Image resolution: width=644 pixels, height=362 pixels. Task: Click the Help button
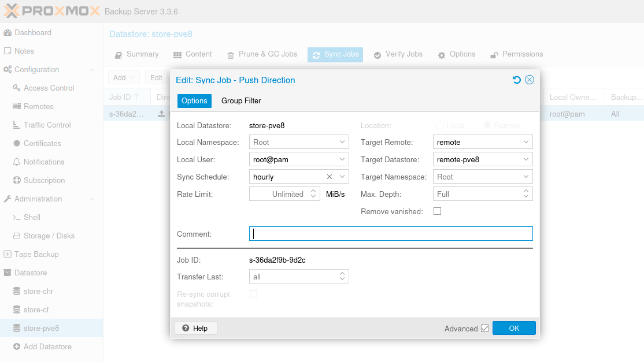coord(195,328)
